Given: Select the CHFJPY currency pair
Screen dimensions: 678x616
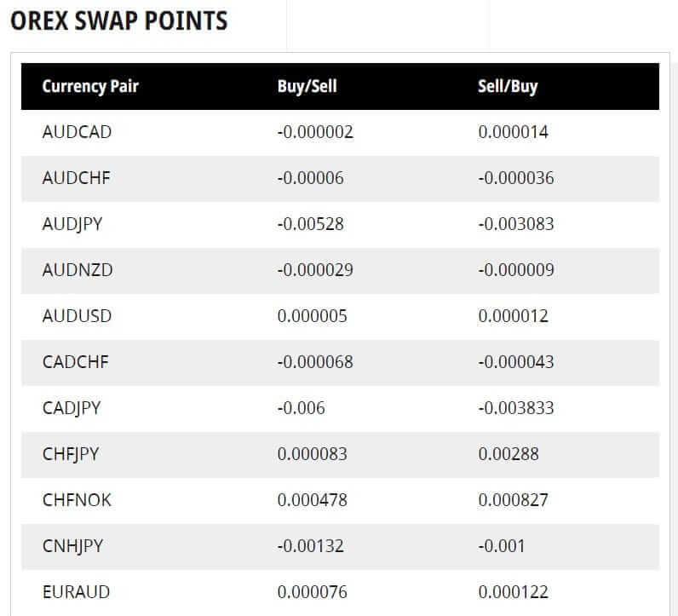Looking at the screenshot, I should point(71,455).
